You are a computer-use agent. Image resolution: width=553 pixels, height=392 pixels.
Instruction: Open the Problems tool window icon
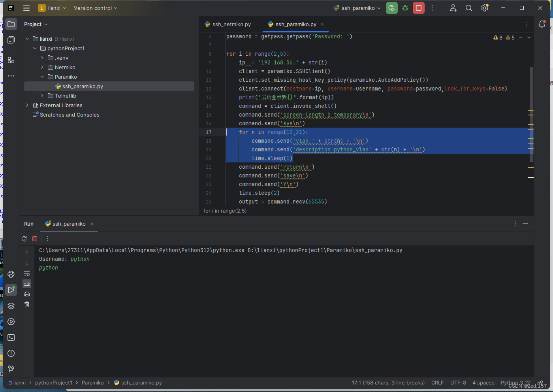tap(11, 353)
